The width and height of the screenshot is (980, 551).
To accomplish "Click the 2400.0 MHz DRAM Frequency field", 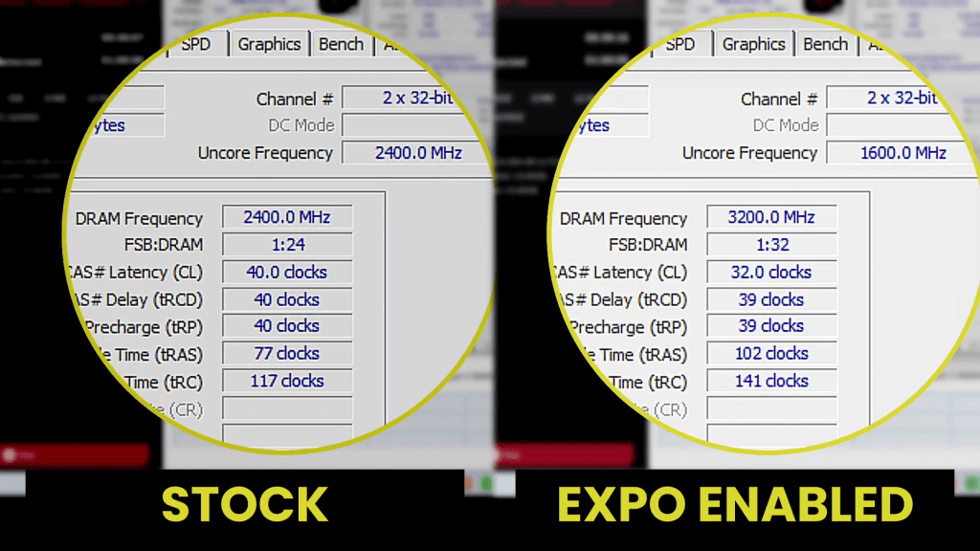I will [x=287, y=217].
